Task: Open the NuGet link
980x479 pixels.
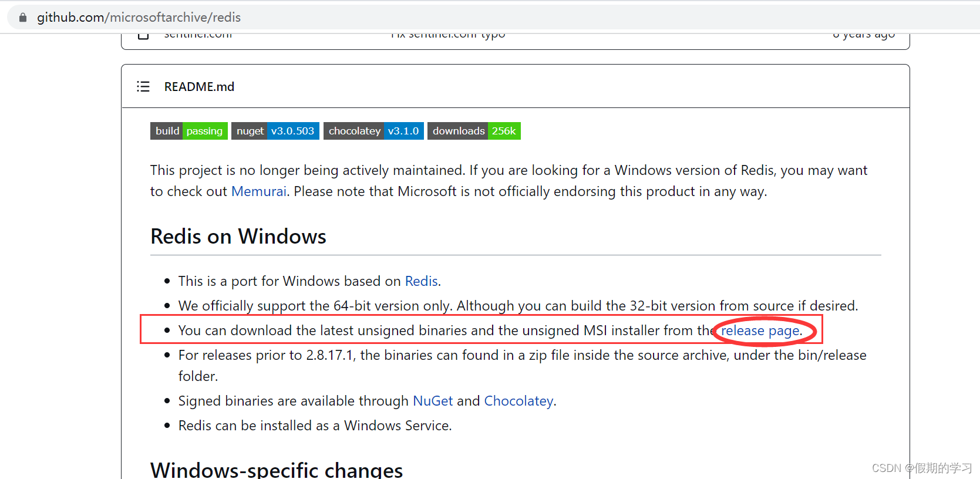Action: [x=433, y=401]
